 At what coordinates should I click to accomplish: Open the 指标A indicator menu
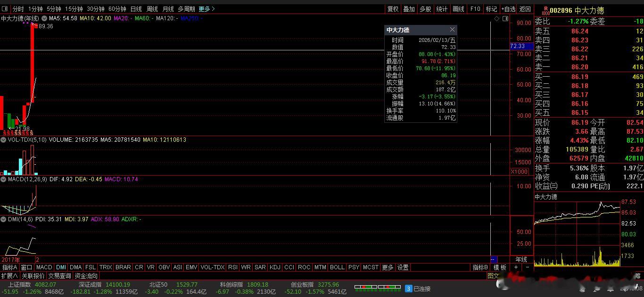pyautogui.click(x=9, y=267)
